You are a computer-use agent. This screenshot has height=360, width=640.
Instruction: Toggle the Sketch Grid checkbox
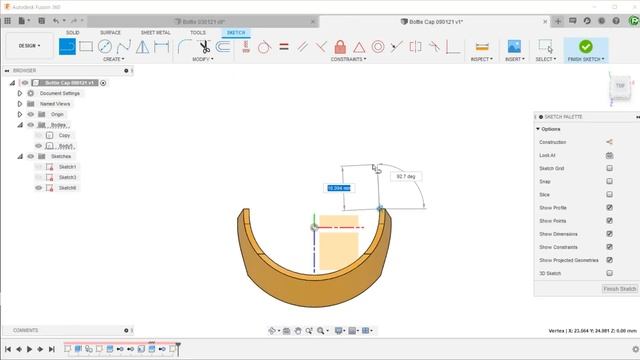tap(609, 168)
